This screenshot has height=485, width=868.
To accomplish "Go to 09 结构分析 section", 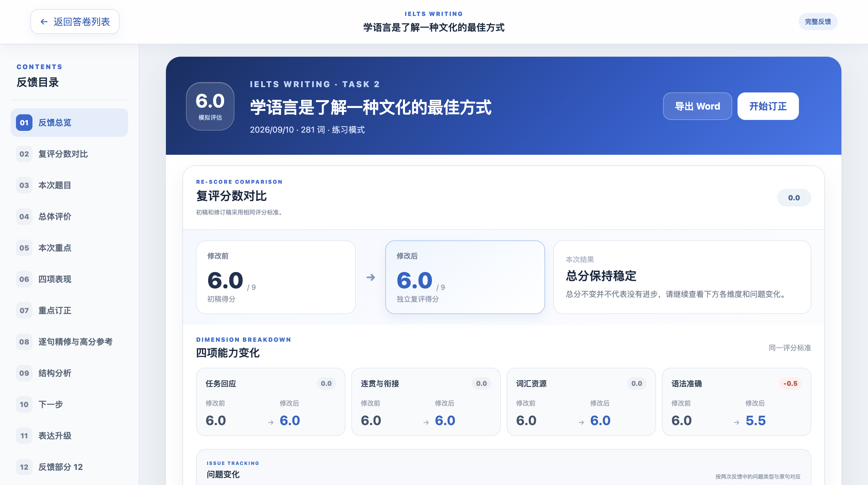I will pos(69,373).
